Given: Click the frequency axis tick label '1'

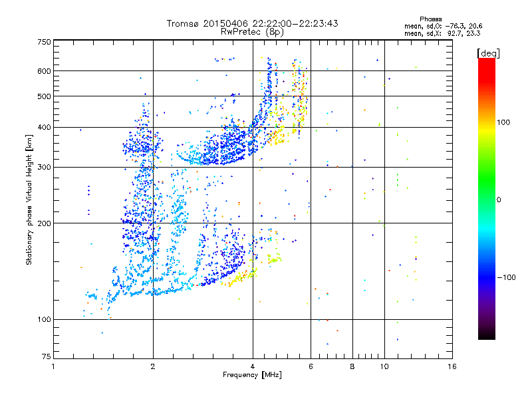Looking at the screenshot, I should click(53, 366).
